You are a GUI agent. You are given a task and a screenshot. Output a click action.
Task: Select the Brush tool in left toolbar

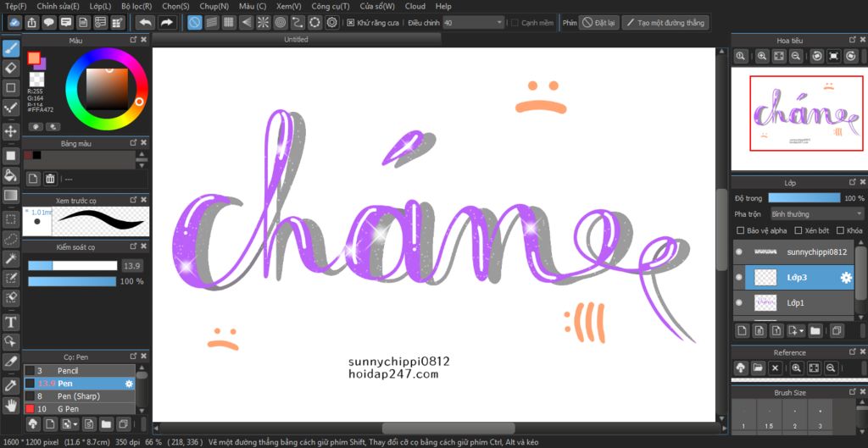tap(11, 48)
